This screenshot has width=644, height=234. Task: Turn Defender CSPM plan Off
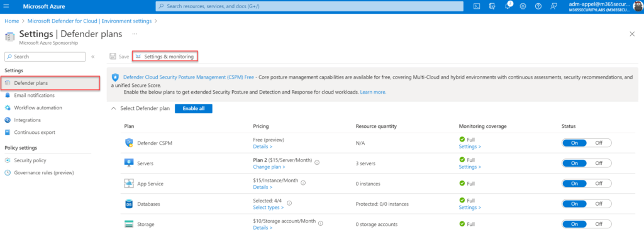tap(599, 143)
